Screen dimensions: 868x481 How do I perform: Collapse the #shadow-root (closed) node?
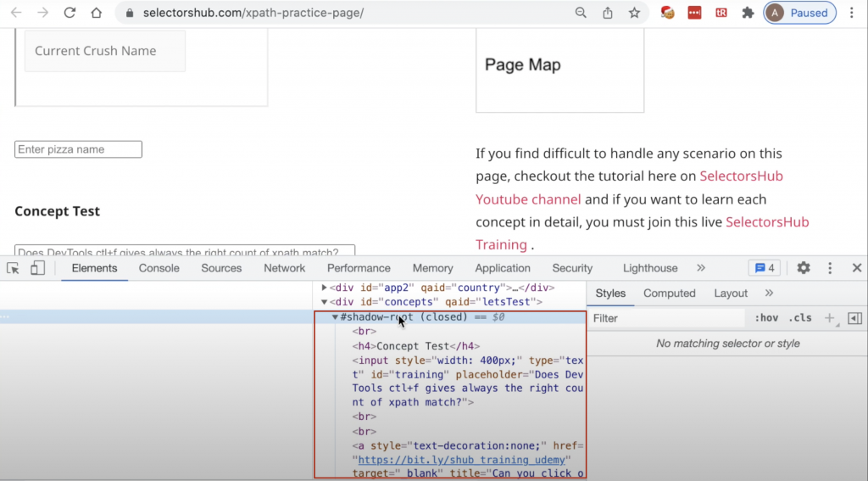point(336,317)
